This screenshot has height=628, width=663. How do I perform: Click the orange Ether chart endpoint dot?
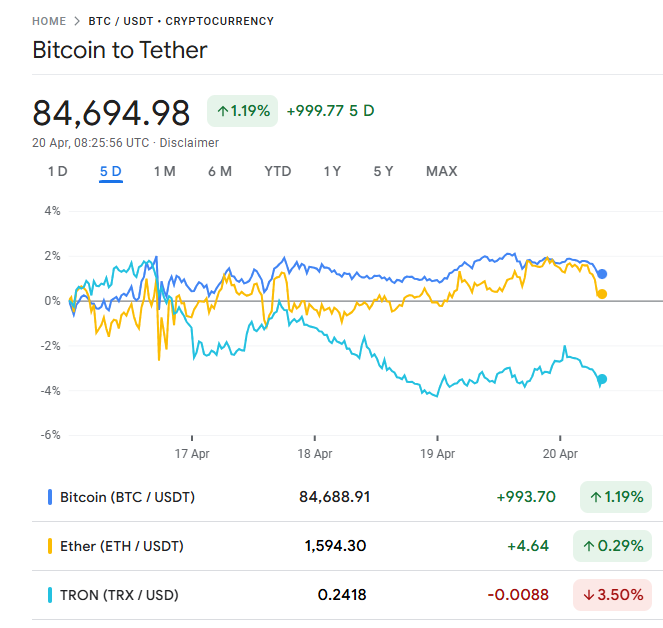pos(602,294)
